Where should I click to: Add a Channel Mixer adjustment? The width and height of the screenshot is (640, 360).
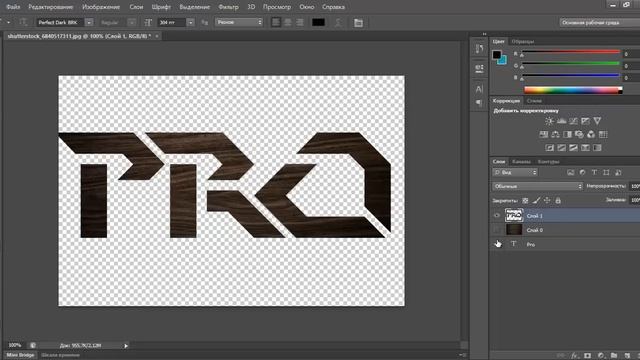[x=591, y=134]
